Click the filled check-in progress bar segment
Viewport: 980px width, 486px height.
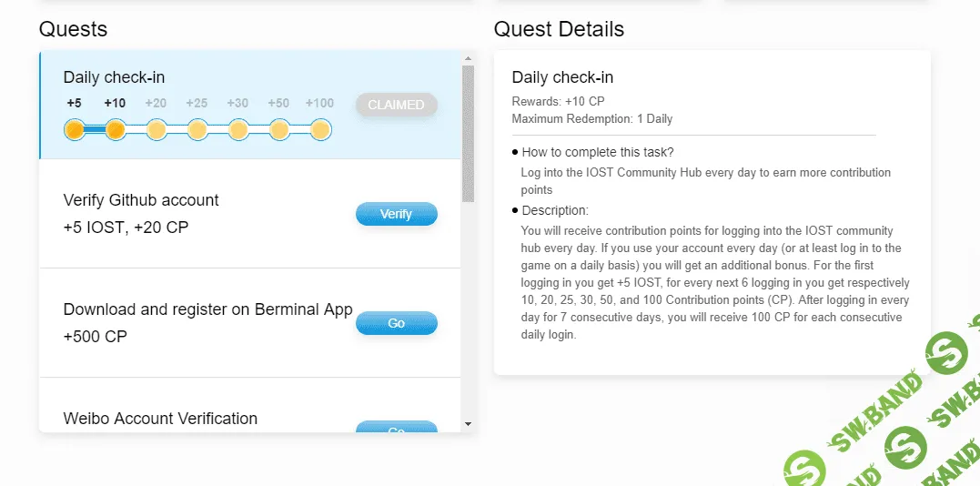pos(95,130)
